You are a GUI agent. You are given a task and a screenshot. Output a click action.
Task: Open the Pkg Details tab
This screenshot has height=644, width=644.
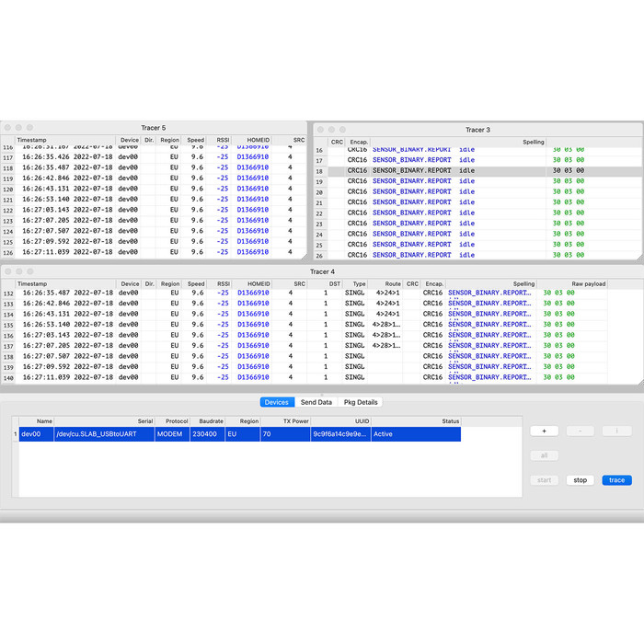coord(361,402)
